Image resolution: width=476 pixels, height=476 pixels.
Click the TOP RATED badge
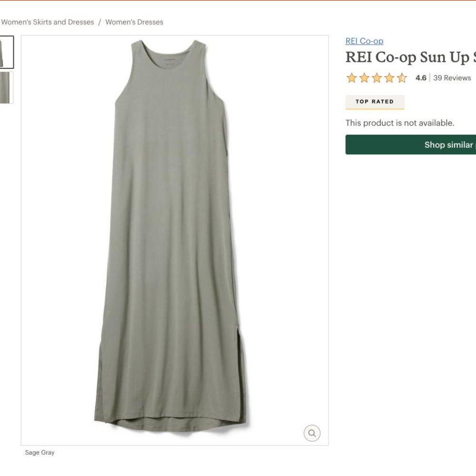[x=375, y=102]
